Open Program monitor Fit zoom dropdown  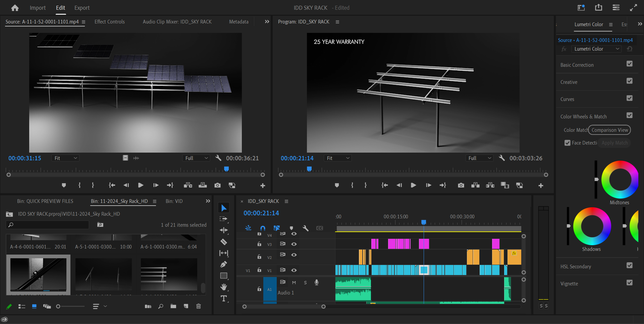click(338, 158)
